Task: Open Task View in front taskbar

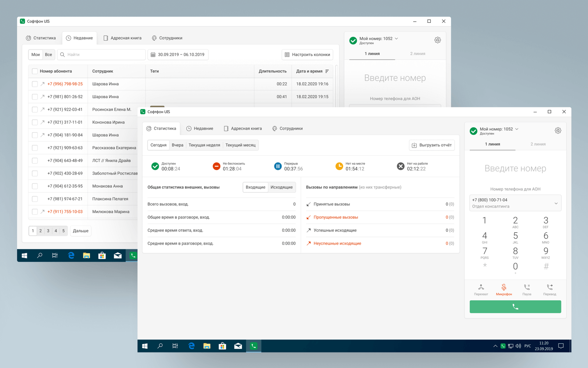Action: click(x=175, y=346)
